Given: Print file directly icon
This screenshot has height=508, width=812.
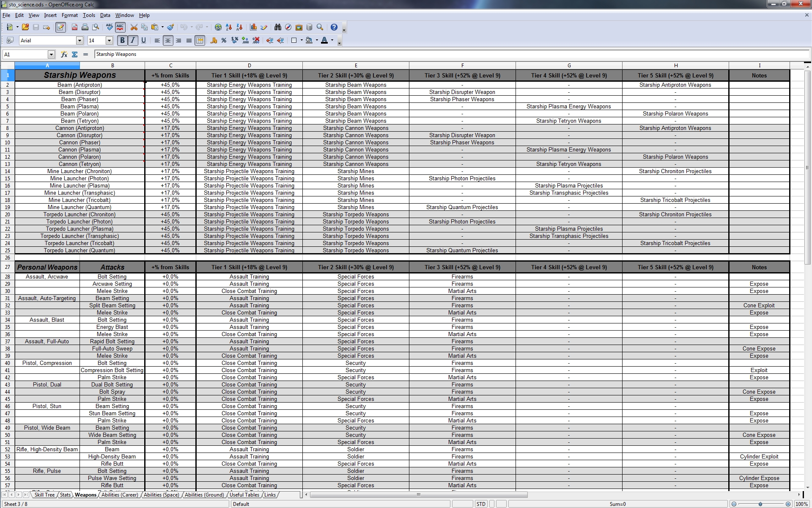Looking at the screenshot, I should [x=85, y=27].
